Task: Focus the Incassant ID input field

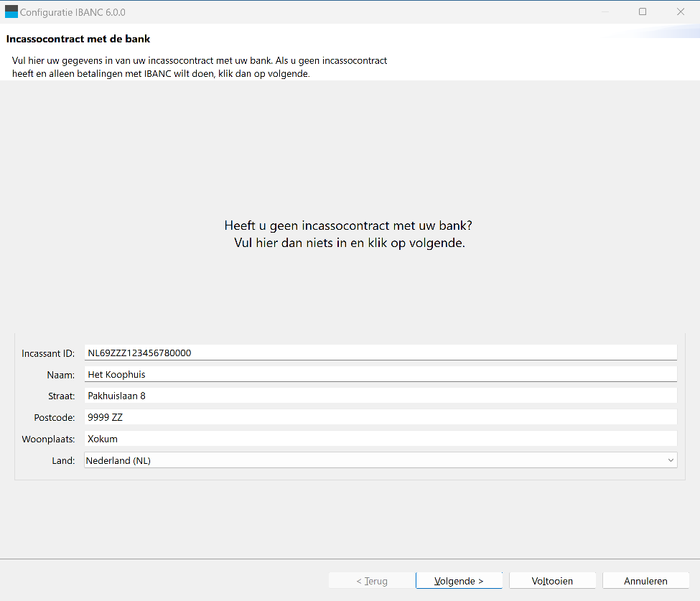Action: 381,353
